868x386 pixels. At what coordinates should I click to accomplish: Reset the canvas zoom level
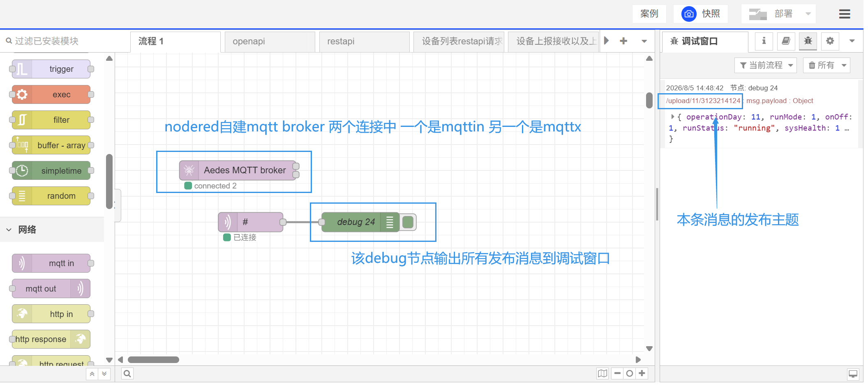click(x=630, y=374)
